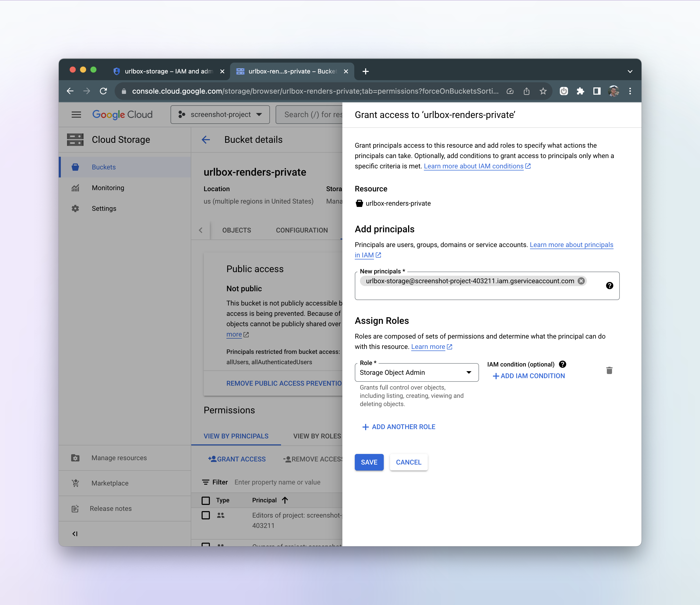Viewport: 700px width, 605px height.
Task: Go back from Bucket details
Action: click(206, 139)
